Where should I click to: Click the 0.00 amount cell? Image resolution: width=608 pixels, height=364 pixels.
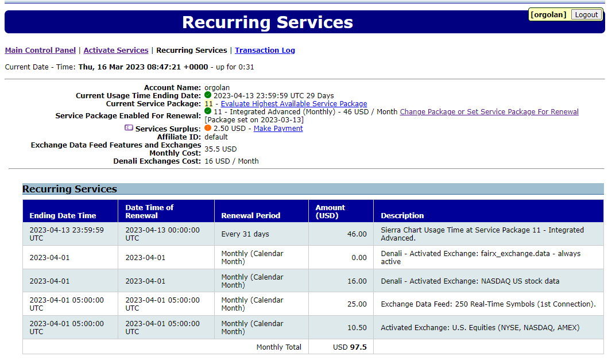click(x=341, y=257)
